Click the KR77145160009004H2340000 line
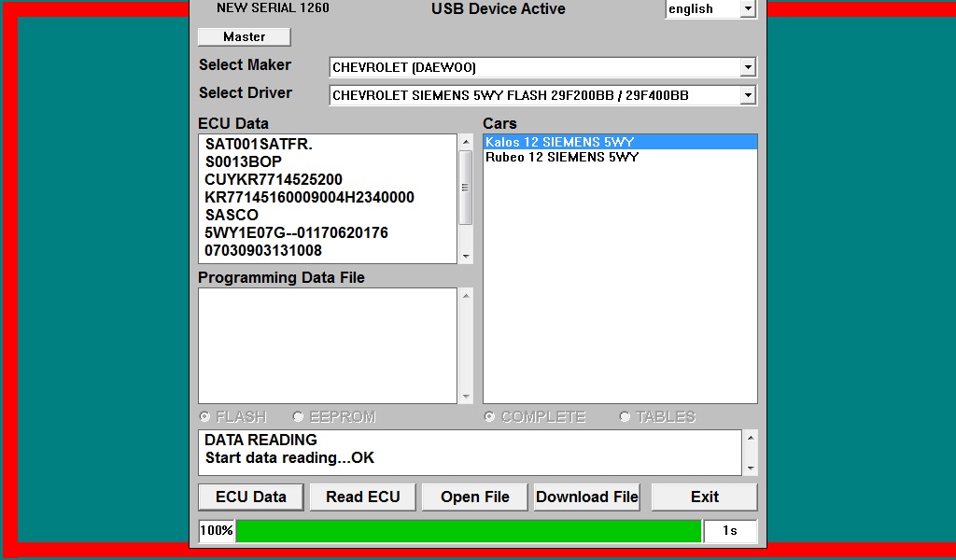956x560 pixels. (309, 198)
